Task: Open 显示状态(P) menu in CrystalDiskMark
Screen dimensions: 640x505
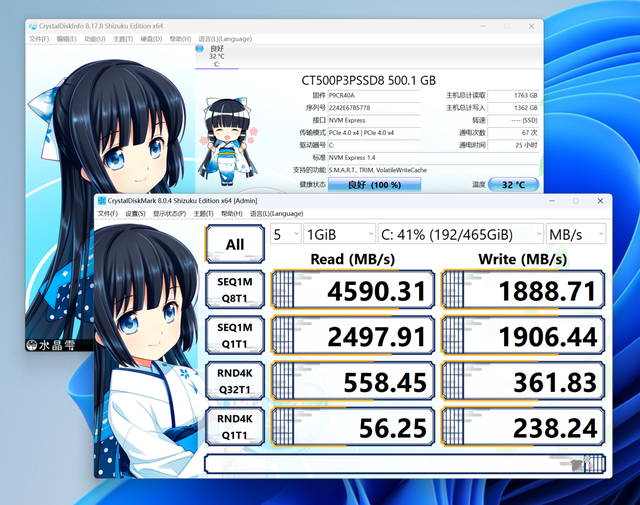Action: [169, 214]
